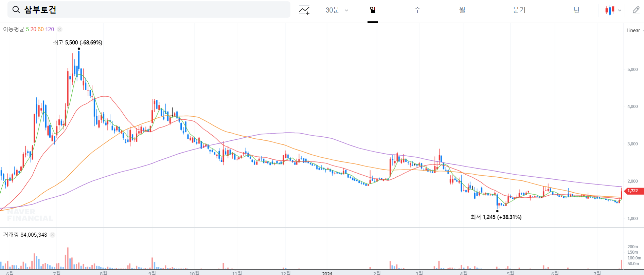Click the 5,000 price axis label
This screenshot has height=275, width=644.
[x=632, y=70]
